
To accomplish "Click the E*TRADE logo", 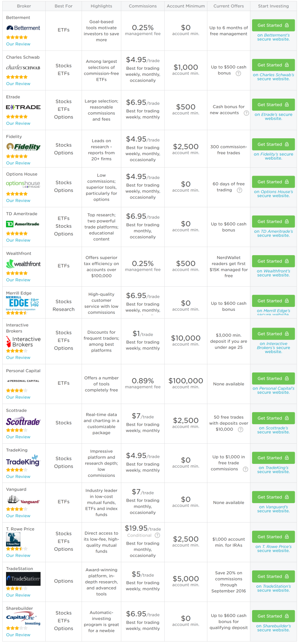I will pos(23,107).
